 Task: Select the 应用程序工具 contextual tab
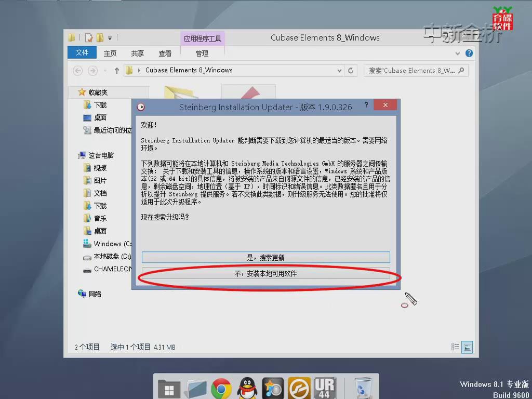point(202,38)
